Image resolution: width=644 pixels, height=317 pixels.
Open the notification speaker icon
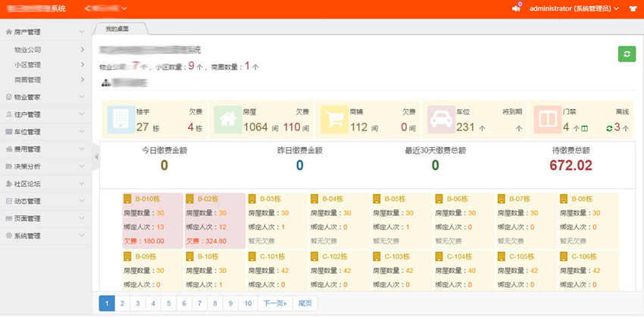pos(516,8)
